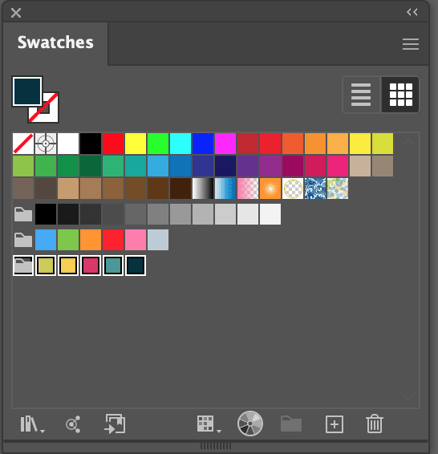The image size is (438, 454).
Task: Select the Registration swatch
Action: (x=46, y=144)
